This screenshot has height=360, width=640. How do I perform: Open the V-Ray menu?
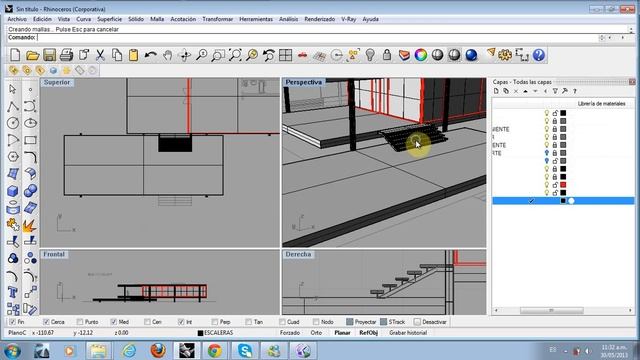[349, 19]
